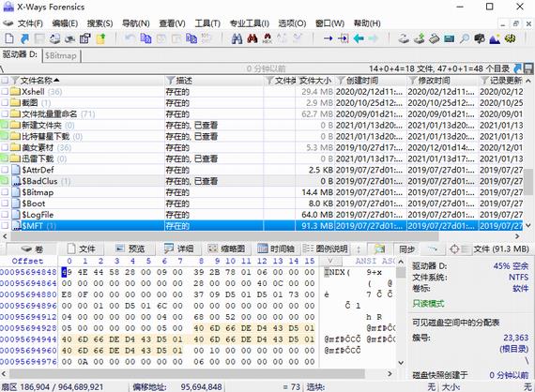Switch to the 驱动器 D: tab
This screenshot has width=535, height=392.
click(x=20, y=54)
